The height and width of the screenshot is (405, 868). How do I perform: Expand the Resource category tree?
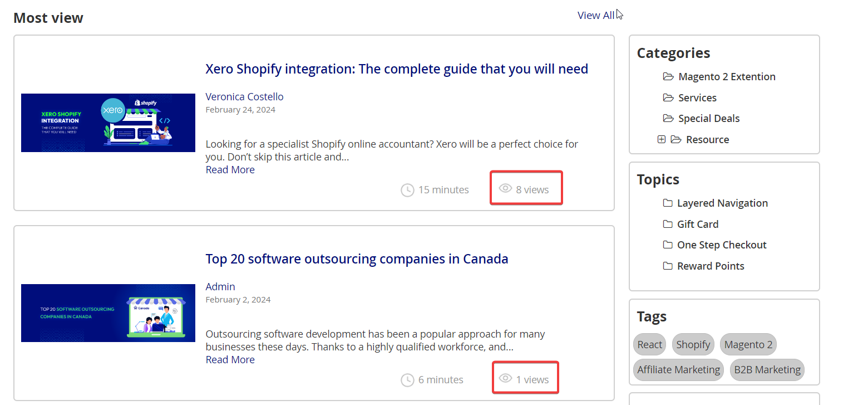[x=661, y=139]
